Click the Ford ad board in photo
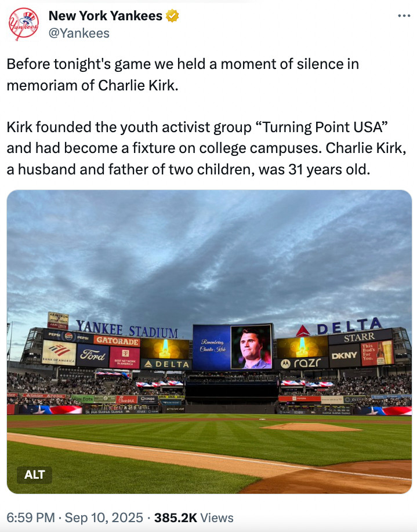This screenshot has width=417, height=532. (x=93, y=355)
